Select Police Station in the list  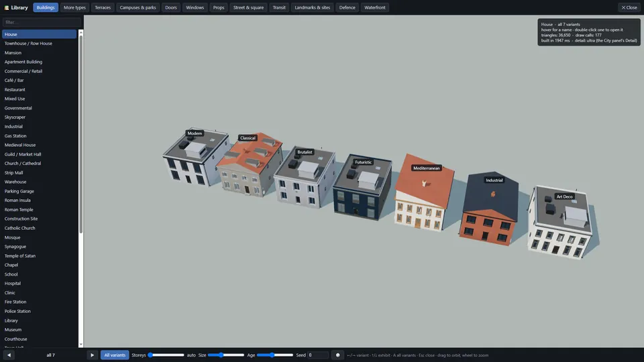pos(40,311)
